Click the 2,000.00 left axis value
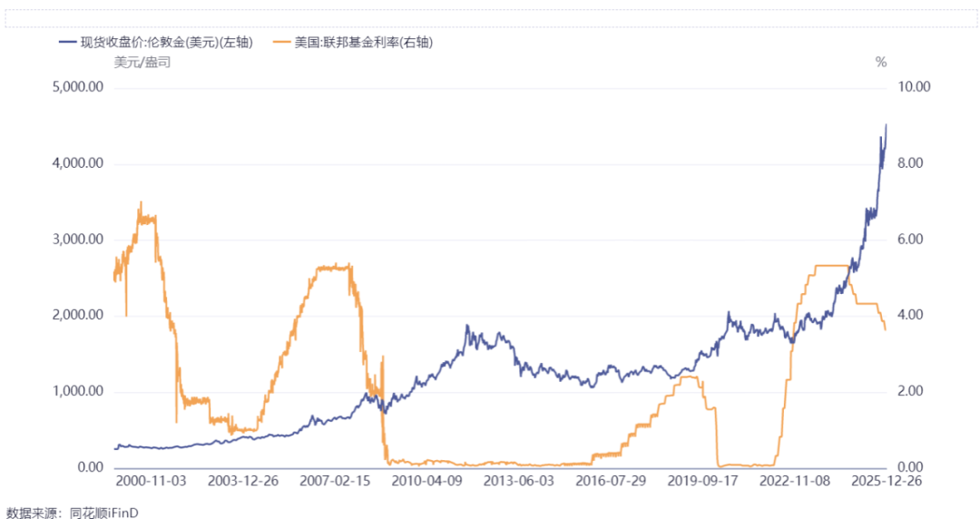 pos(77,315)
